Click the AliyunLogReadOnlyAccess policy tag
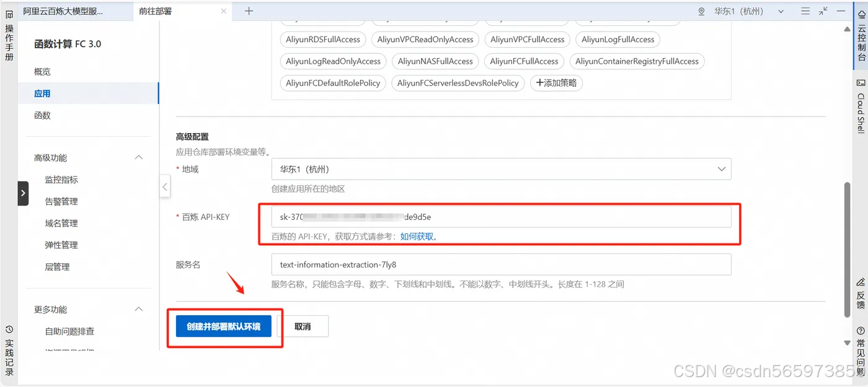868x387 pixels. point(334,61)
